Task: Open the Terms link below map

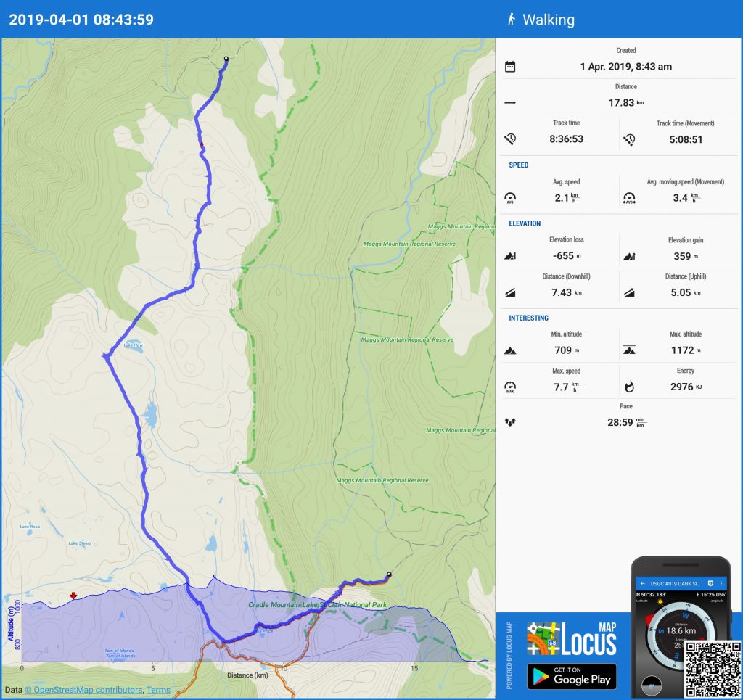Action: pyautogui.click(x=158, y=690)
